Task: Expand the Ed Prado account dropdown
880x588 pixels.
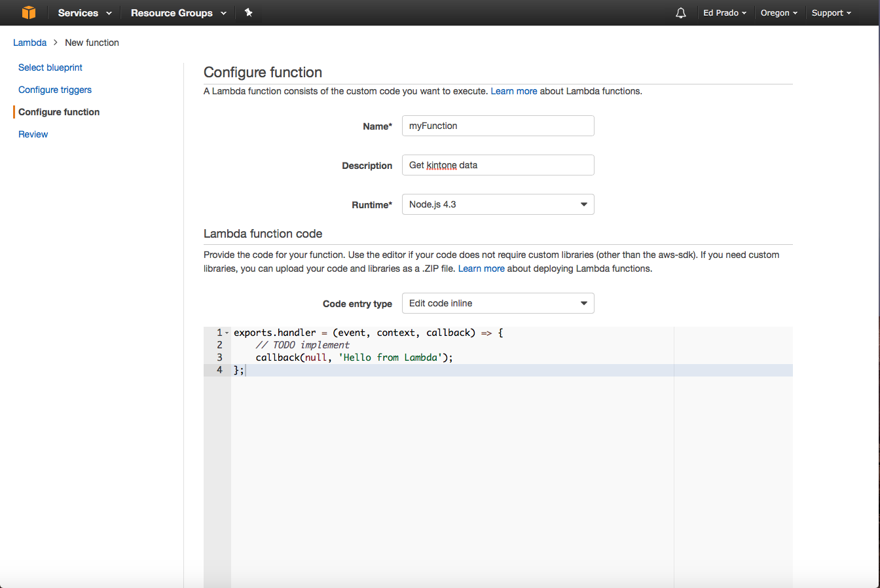Action: 724,13
